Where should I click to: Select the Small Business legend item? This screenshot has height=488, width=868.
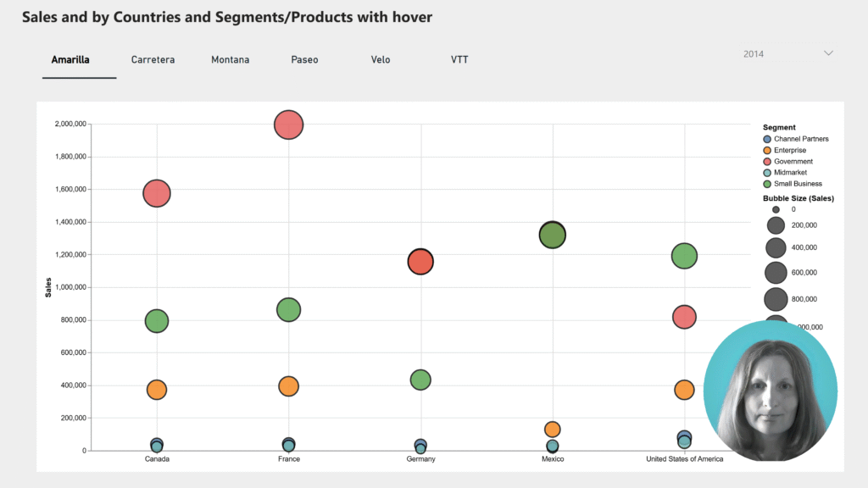pos(797,183)
